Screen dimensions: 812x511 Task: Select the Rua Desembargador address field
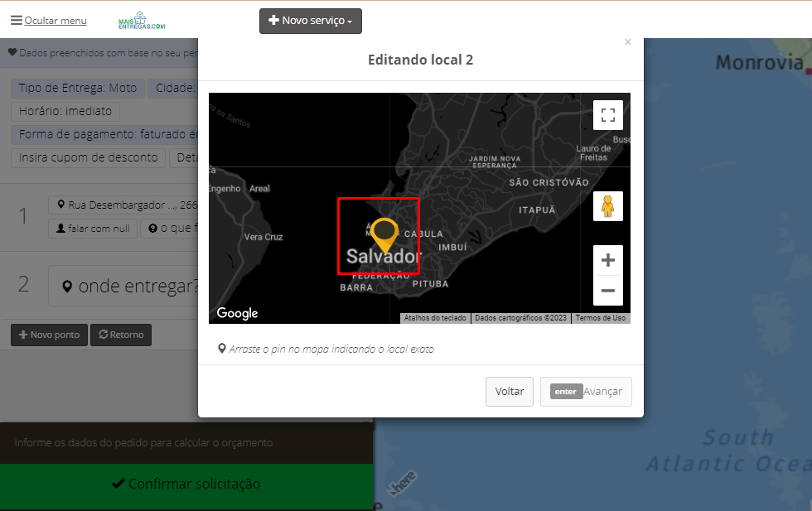123,205
